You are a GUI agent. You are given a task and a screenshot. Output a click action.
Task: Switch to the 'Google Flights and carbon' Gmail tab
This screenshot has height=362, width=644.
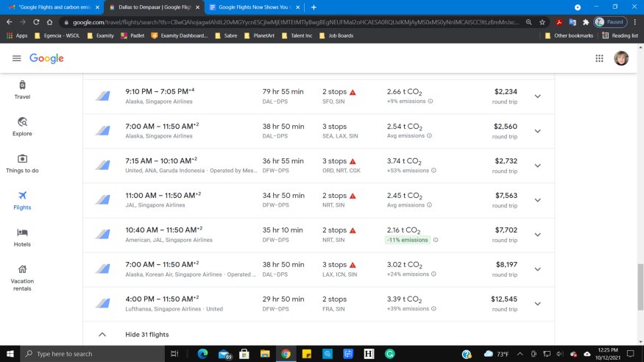tap(54, 7)
